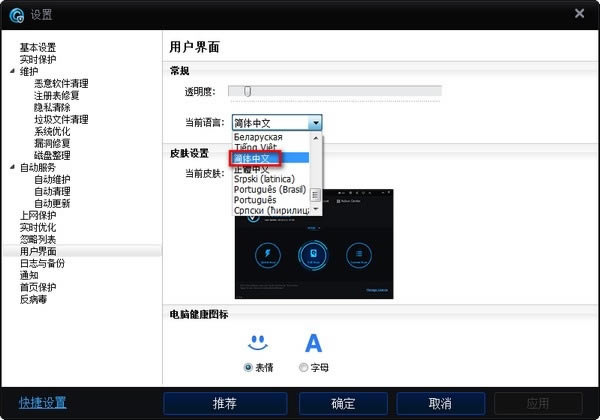Open 自动清理 settings
Image resolution: width=600 pixels, height=420 pixels.
pos(52,191)
